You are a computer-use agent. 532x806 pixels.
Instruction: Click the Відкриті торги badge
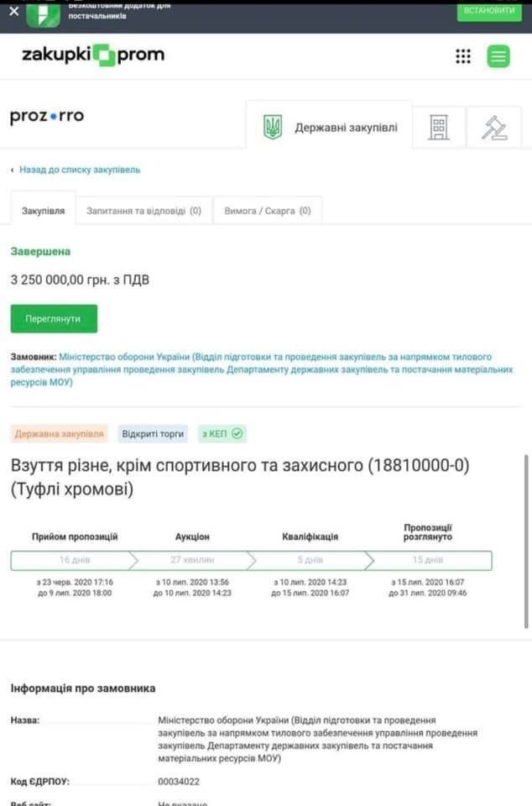tap(153, 434)
